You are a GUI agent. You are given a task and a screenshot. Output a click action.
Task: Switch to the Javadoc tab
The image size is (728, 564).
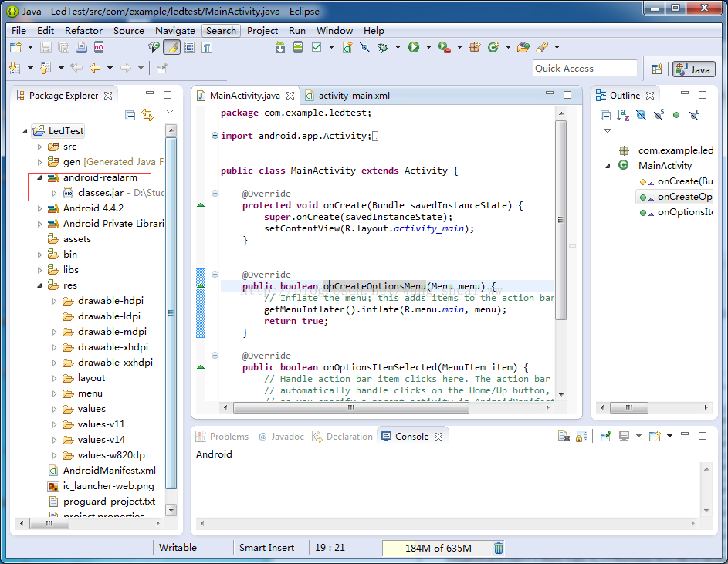[281, 437]
